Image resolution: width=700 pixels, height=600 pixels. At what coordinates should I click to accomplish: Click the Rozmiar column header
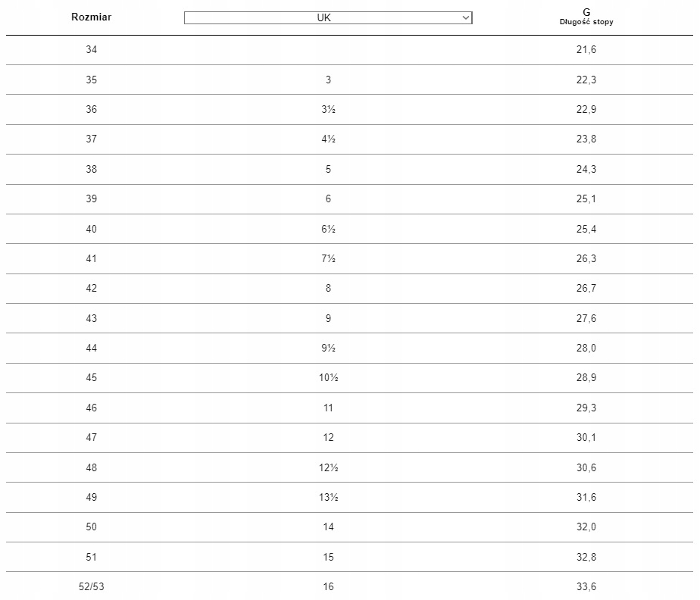pos(91,17)
